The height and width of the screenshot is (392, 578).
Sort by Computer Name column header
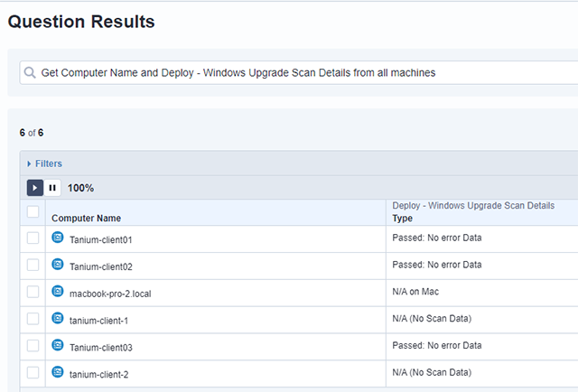(x=86, y=218)
